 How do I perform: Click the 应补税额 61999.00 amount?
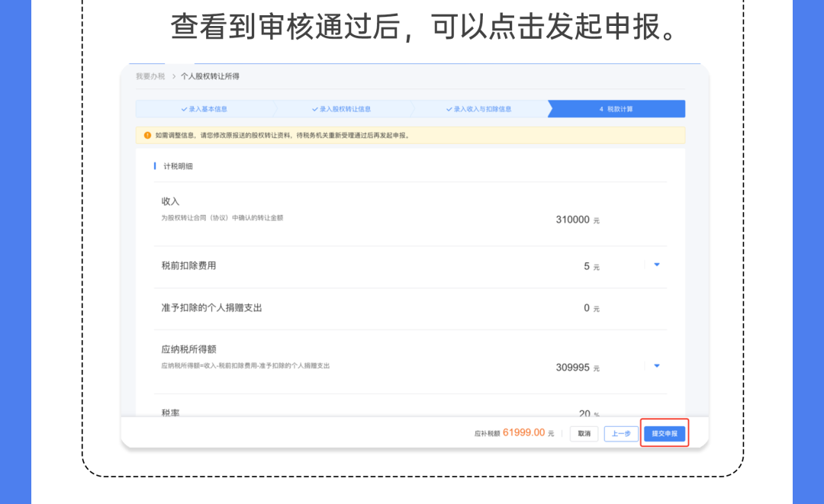pyautogui.click(x=523, y=432)
